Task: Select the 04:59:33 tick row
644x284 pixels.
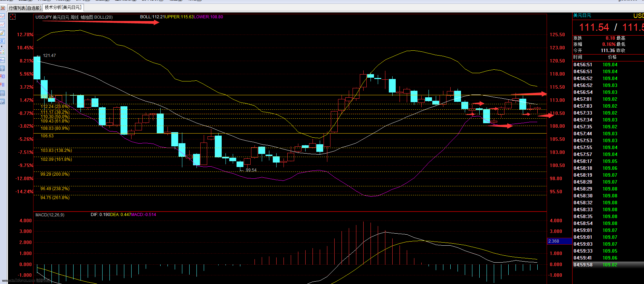Action: click(x=608, y=251)
